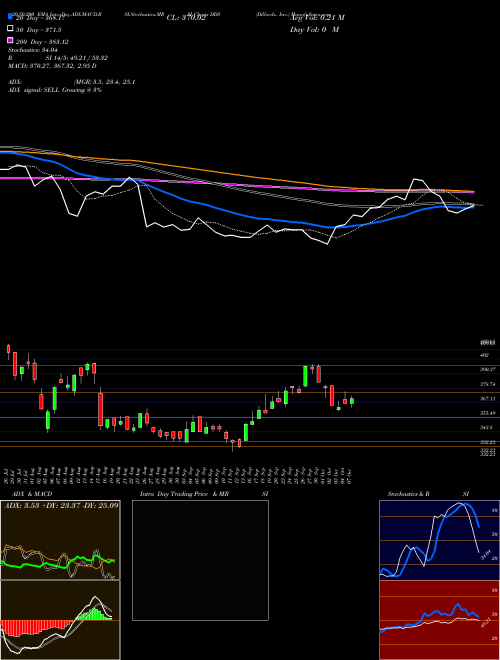Click the 355.49 price axis label
The width and height of the screenshot is (500, 660).
pos(487,413)
